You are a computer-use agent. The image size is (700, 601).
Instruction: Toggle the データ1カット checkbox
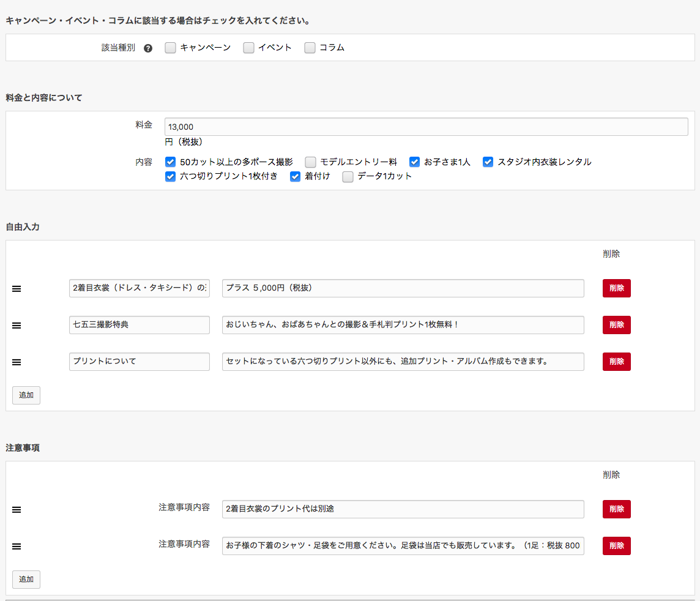(348, 177)
